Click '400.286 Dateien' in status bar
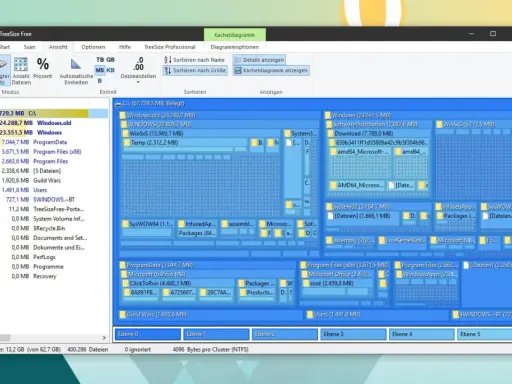 88,350
